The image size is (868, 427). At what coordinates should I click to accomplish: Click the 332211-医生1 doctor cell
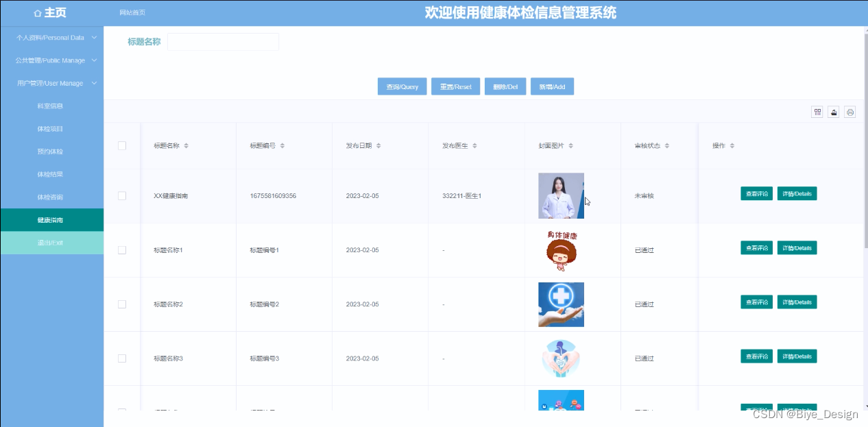pos(462,196)
